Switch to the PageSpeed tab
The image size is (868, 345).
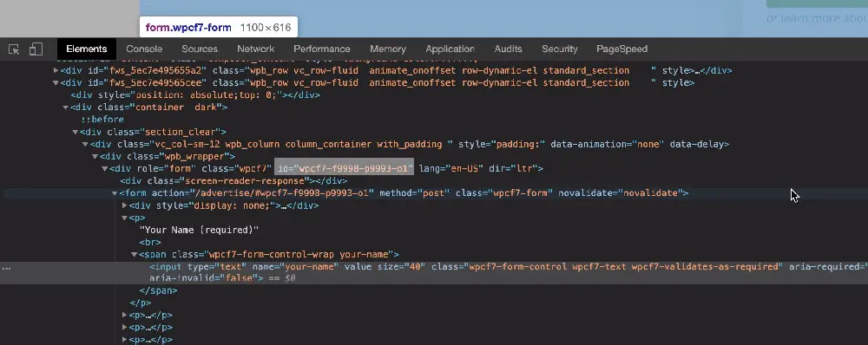coord(621,49)
